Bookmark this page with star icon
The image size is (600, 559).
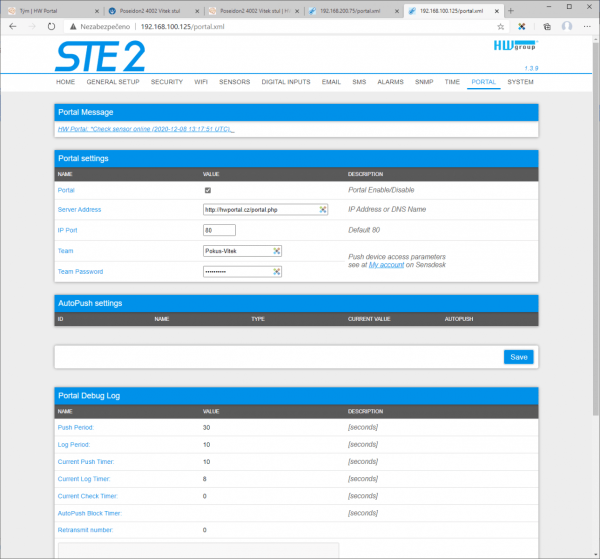[x=500, y=27]
